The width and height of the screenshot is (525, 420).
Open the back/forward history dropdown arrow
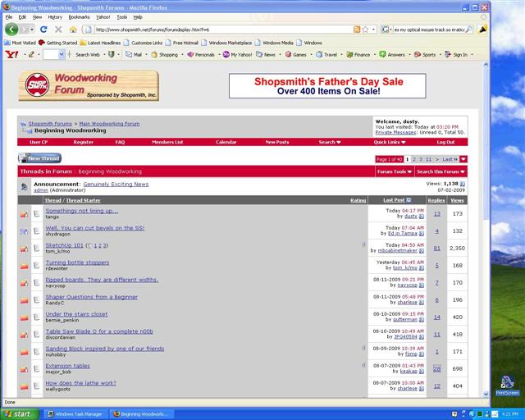click(x=31, y=30)
